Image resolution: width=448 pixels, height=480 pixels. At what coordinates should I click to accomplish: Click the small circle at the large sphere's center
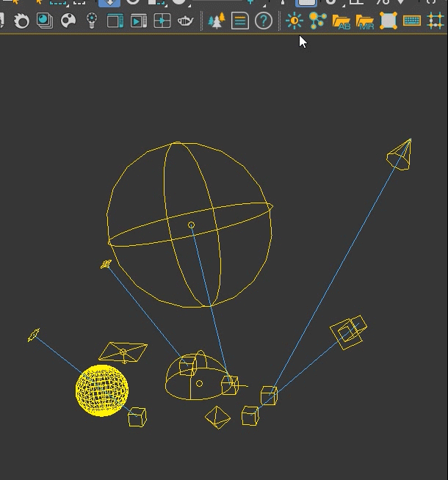coord(191,225)
